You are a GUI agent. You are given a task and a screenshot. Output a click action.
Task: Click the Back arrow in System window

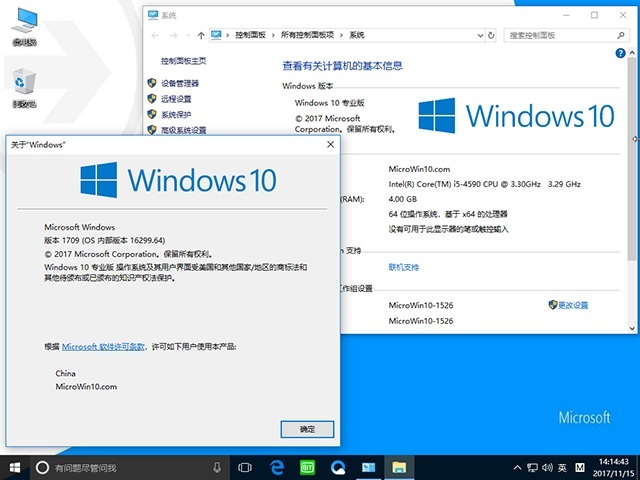click(x=155, y=36)
